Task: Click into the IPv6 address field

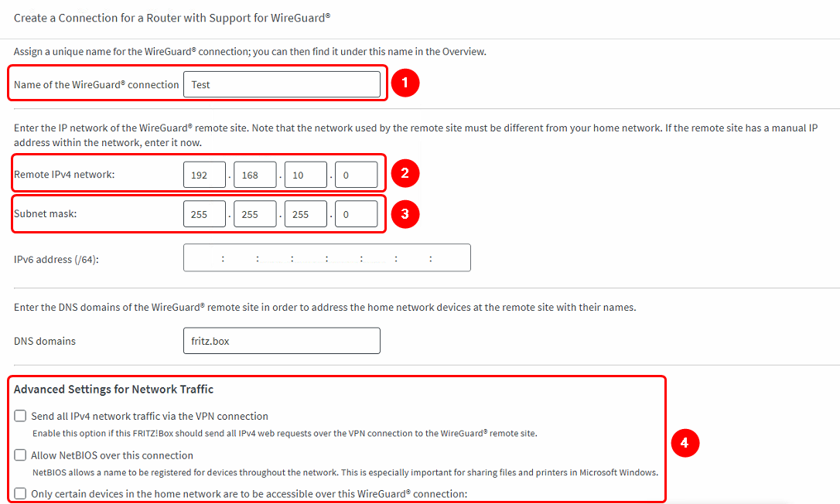Action: [326, 258]
